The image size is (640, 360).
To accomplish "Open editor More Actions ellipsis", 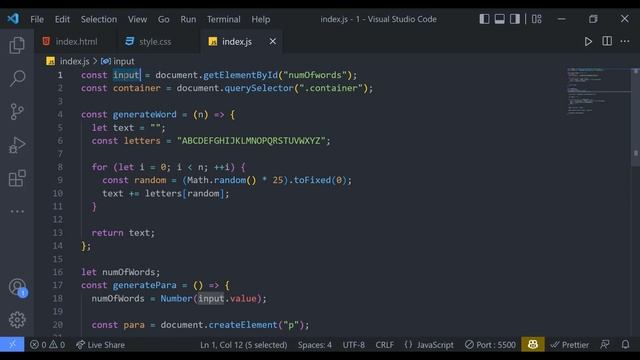I will (x=625, y=41).
